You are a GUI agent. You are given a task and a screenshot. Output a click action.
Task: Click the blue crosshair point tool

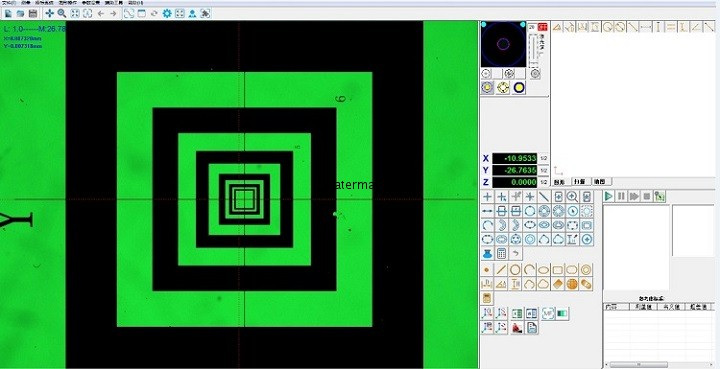point(487,197)
